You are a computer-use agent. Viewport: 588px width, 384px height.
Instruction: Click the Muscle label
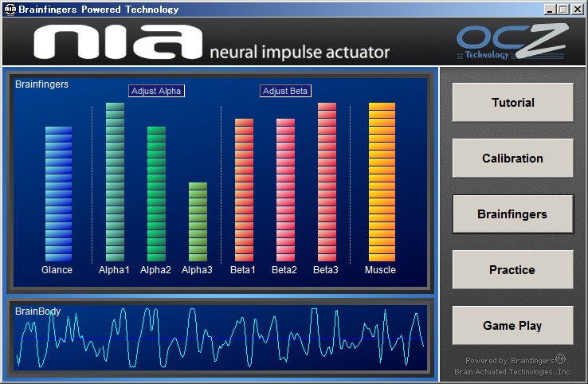click(x=380, y=270)
